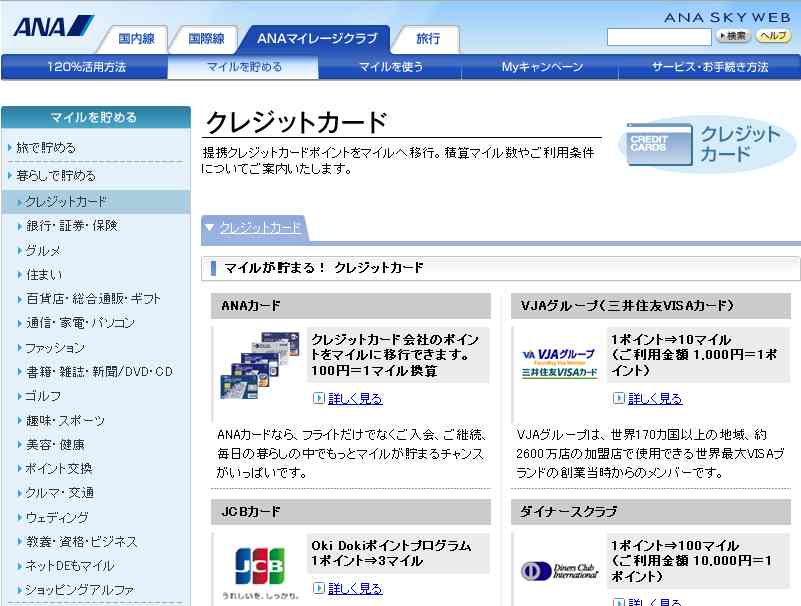The image size is (801, 606).
Task: Open 通信・家電・パソコン sidebar category
Action: [80, 323]
